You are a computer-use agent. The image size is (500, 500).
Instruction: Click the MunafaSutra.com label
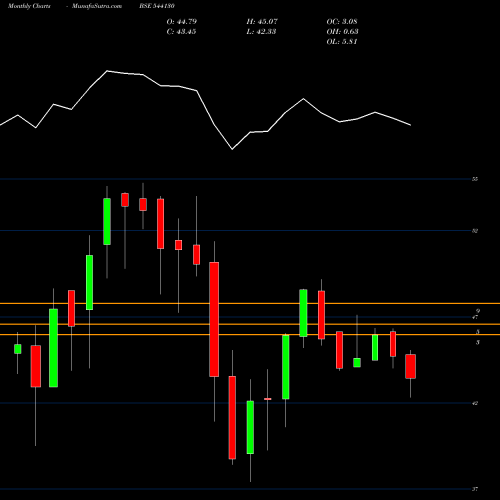coord(97,6)
